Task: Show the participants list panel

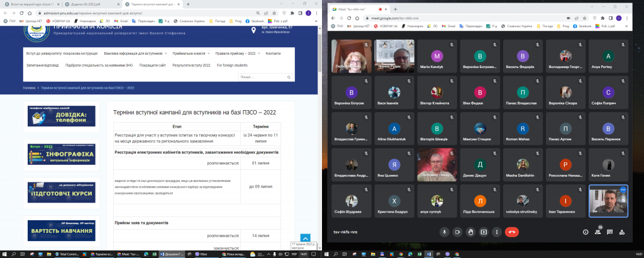Action: [597, 232]
